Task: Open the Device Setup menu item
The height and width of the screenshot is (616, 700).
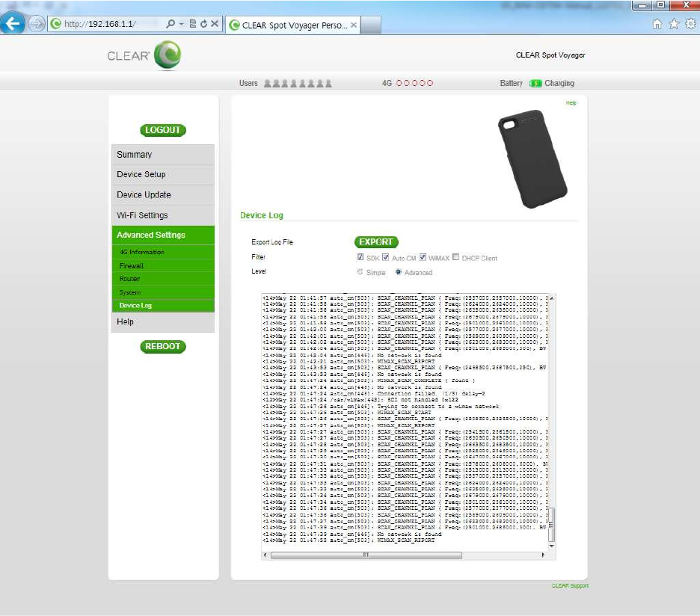Action: pos(163,174)
